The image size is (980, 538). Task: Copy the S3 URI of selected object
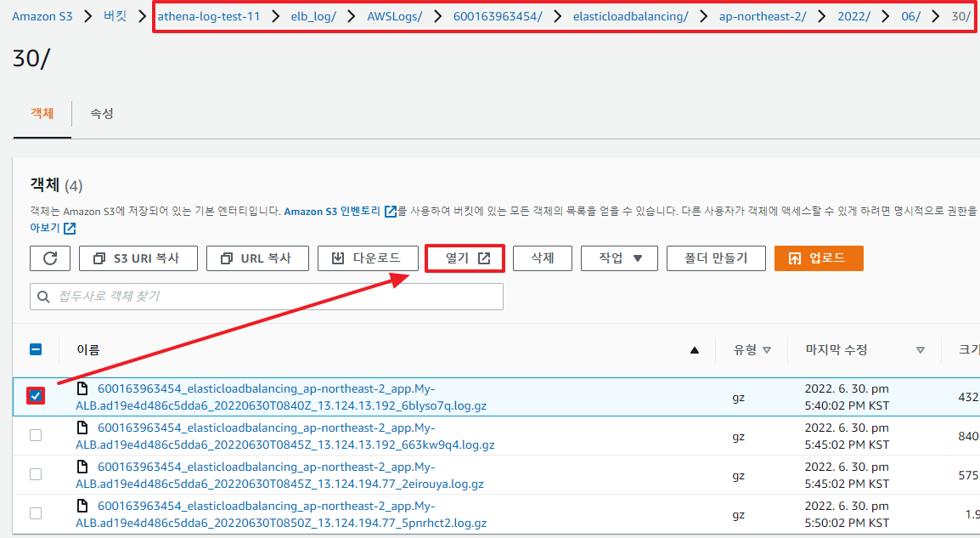(x=138, y=258)
